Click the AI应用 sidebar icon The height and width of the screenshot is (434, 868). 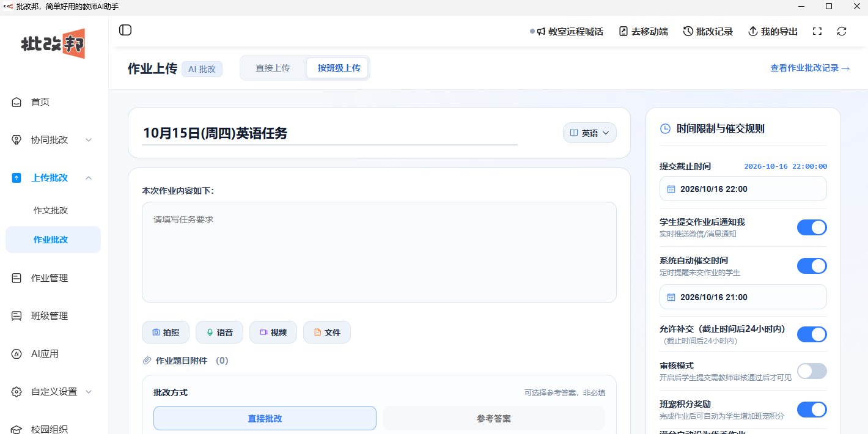[x=17, y=354]
